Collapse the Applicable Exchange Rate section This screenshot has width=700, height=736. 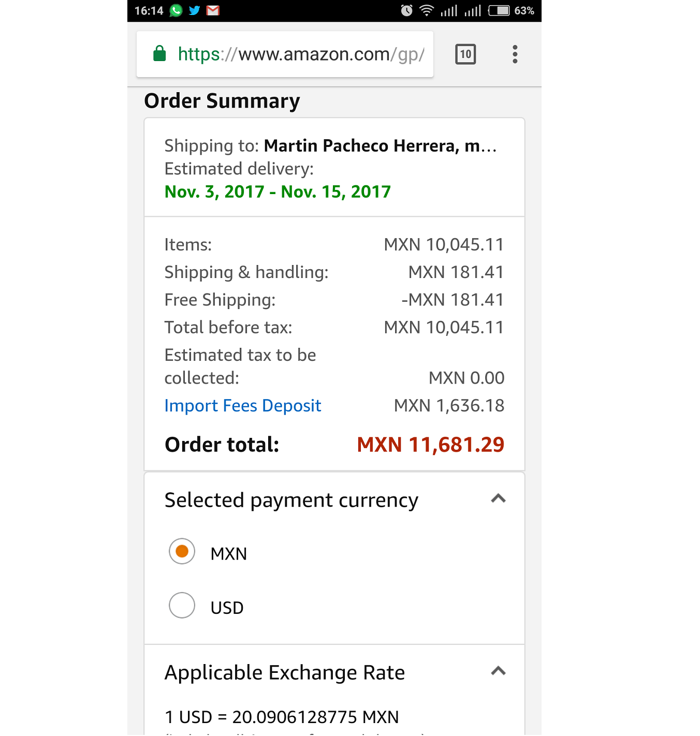[x=498, y=671]
